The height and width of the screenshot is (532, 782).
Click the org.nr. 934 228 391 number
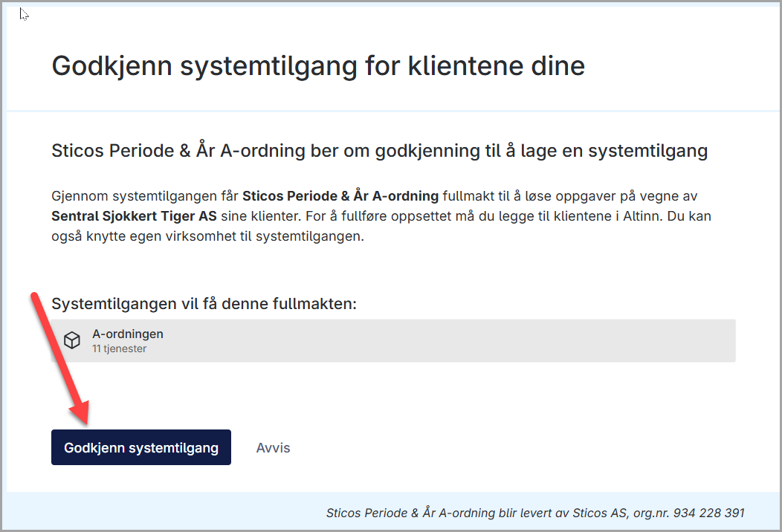tap(708, 513)
